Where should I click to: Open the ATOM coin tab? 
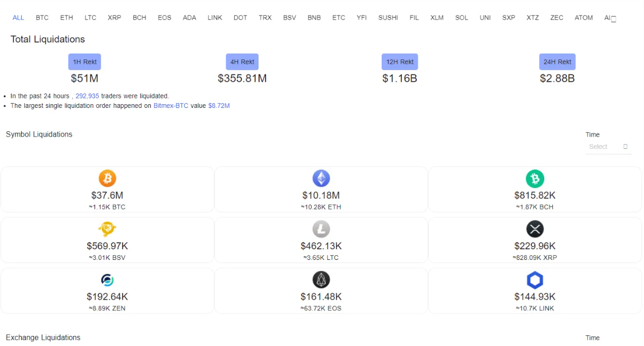(x=583, y=18)
